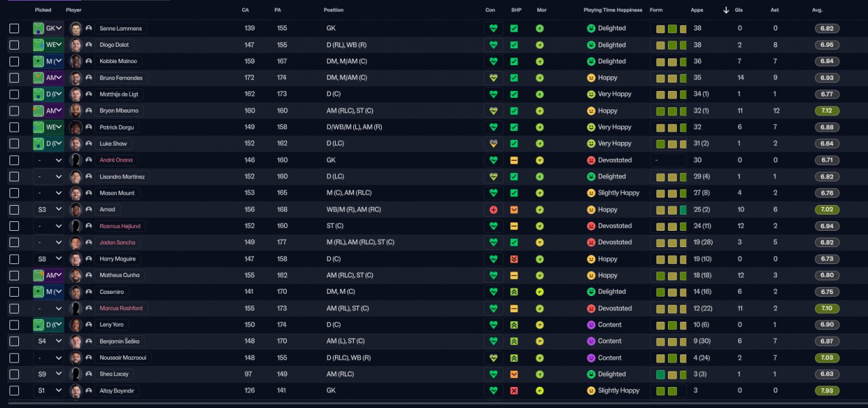The width and height of the screenshot is (868, 408).
Task: Sort by the Position column header
Action: click(x=334, y=10)
